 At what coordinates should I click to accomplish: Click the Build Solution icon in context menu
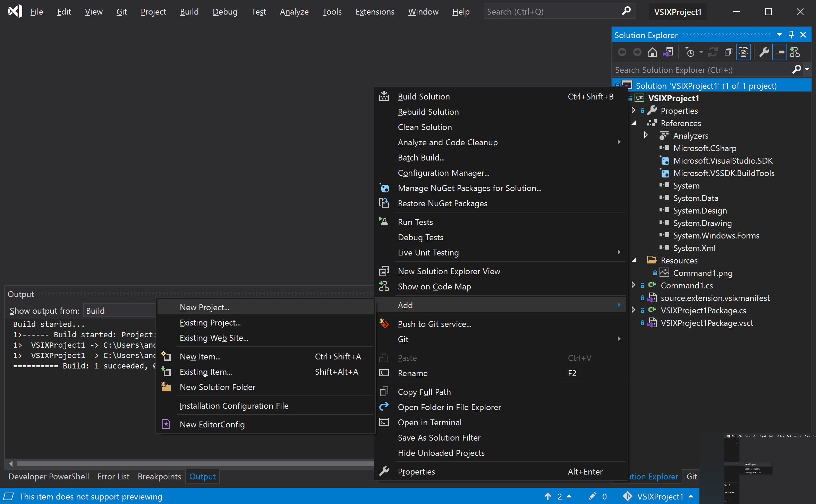[385, 96]
